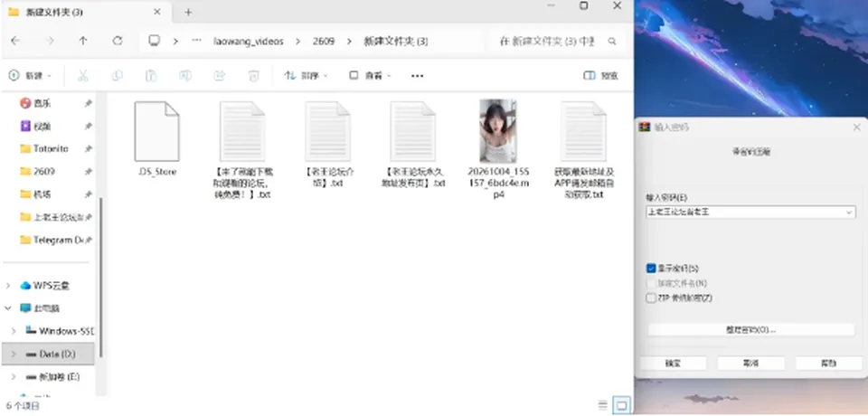Click the 帮助 button in password dialog
This screenshot has height=416, width=868.
(x=829, y=364)
